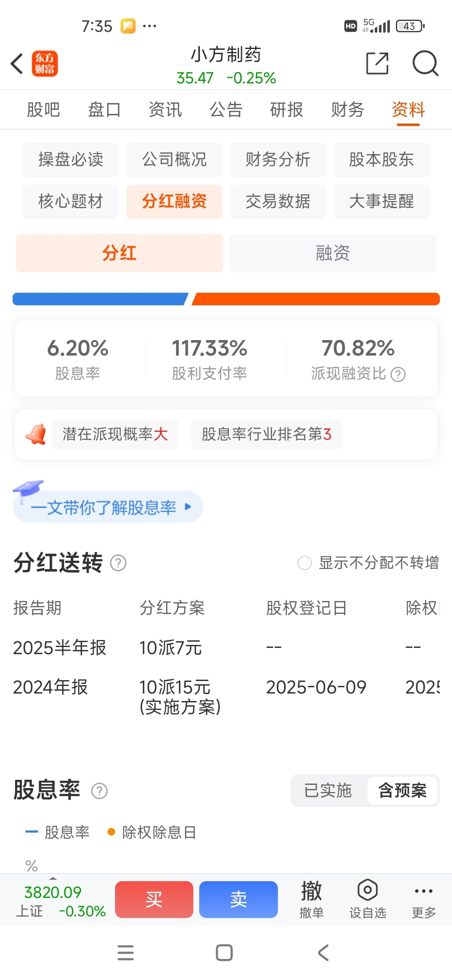Open the share icon at the top right
Screen dimensions: 452x980
click(x=377, y=64)
